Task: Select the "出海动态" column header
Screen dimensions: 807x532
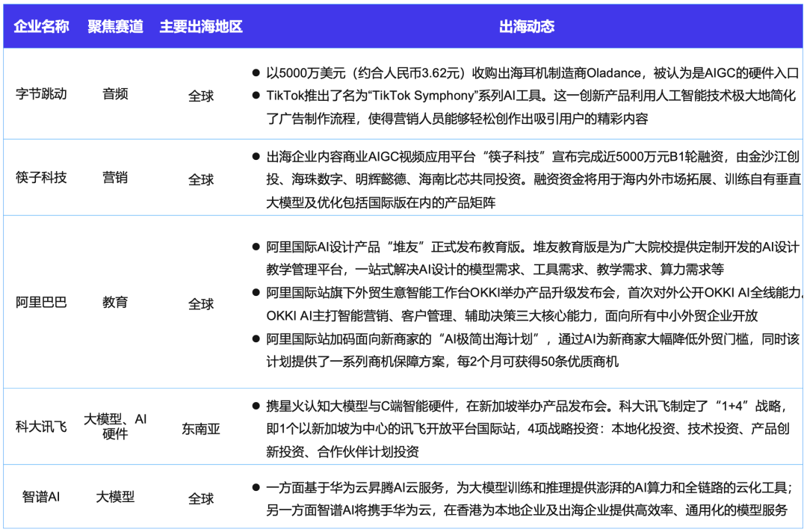Action: pos(527,26)
